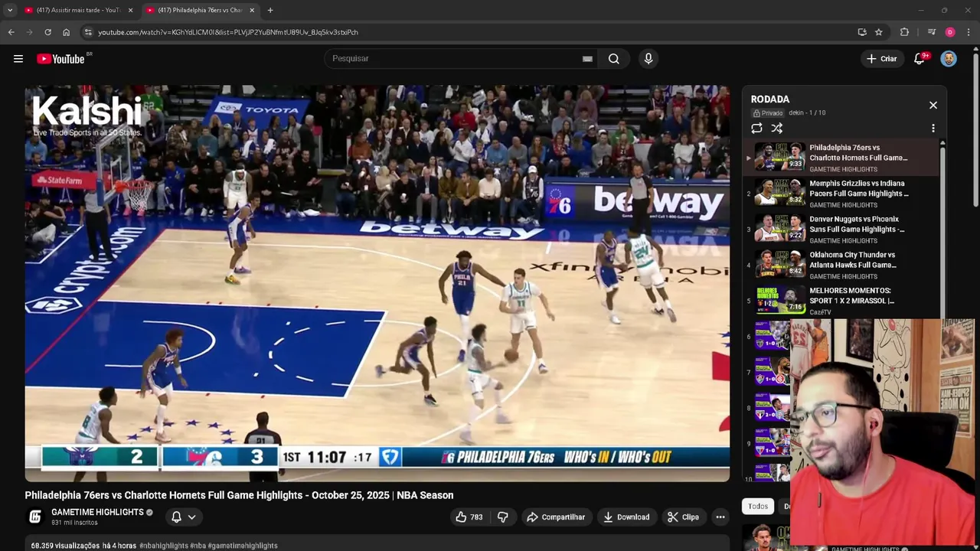Screen dimensions: 980x551
Task: Reload the page with the refresh icon
Action: pos(47,32)
